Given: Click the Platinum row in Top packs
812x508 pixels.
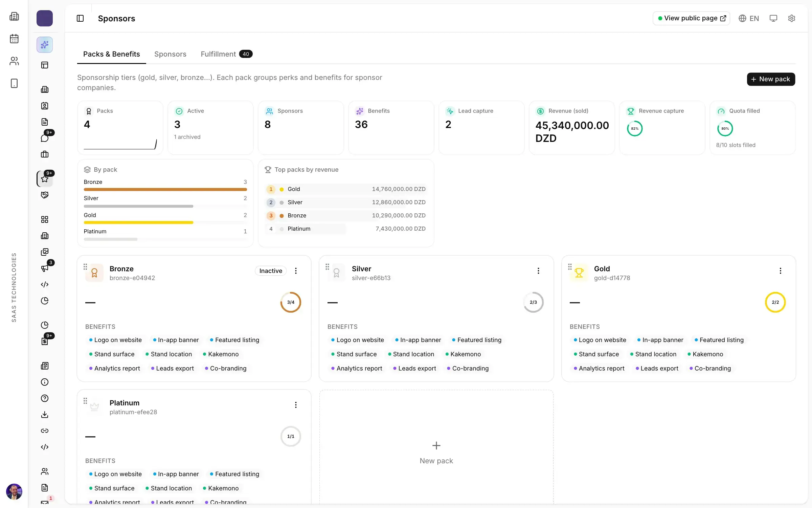Looking at the screenshot, I should click(346, 229).
